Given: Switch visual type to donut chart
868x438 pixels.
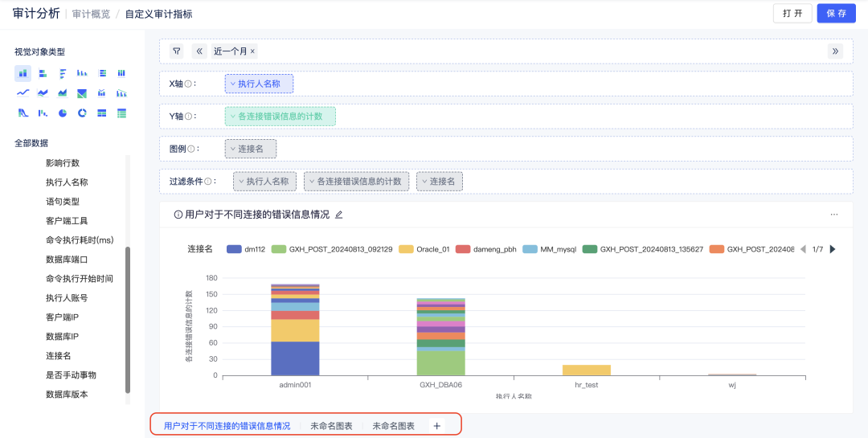Looking at the screenshot, I should coord(82,113).
